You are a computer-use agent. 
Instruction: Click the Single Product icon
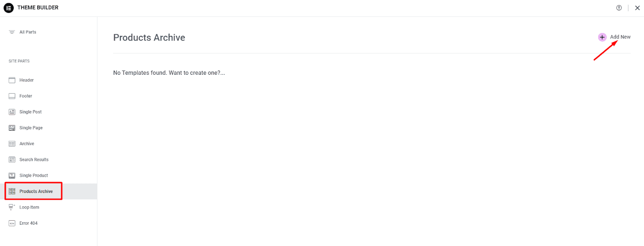[x=12, y=175]
